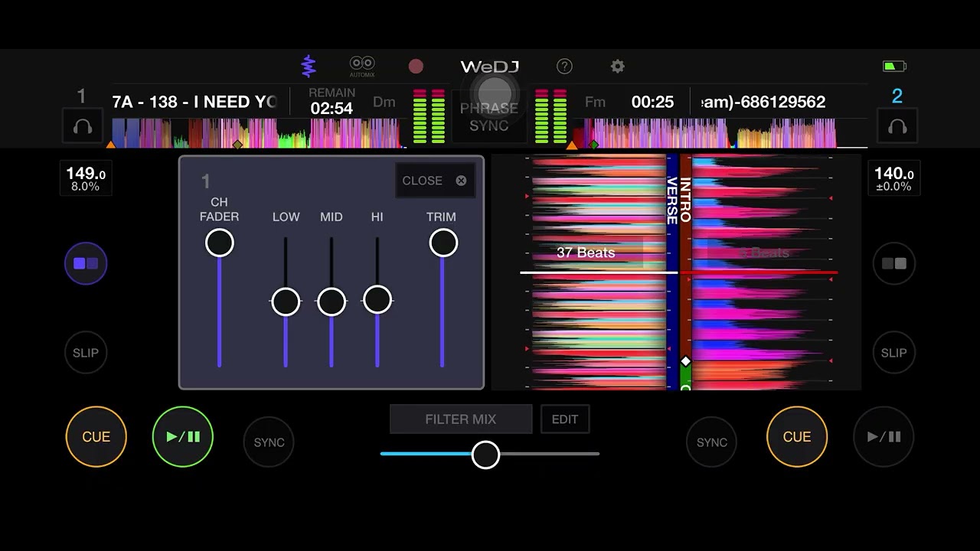The height and width of the screenshot is (551, 980).
Task: Click the CH FADER slider knob
Action: pos(220,243)
